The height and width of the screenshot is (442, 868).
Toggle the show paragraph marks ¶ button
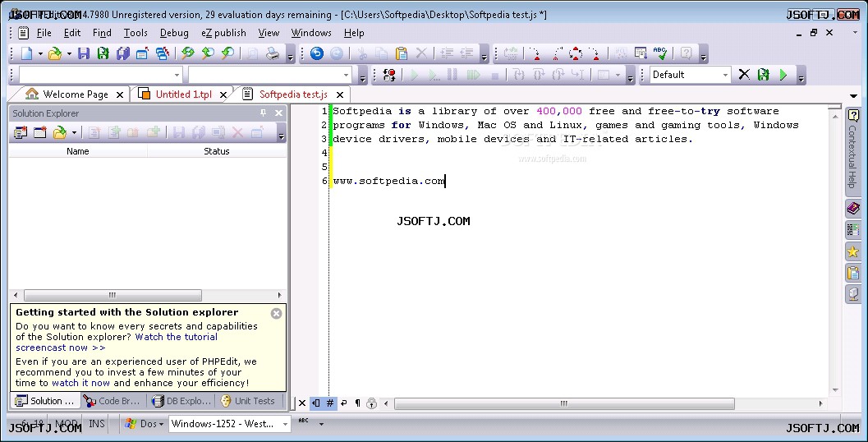tap(357, 403)
